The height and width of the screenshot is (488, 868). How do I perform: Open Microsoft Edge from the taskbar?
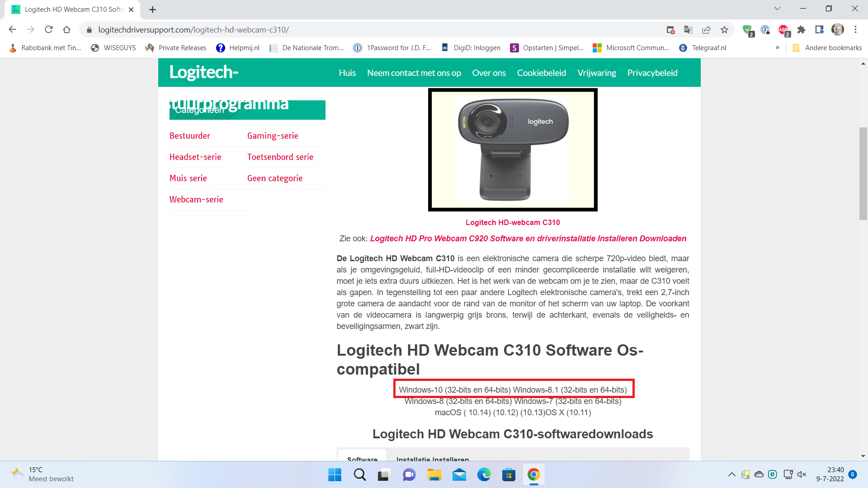point(484,475)
